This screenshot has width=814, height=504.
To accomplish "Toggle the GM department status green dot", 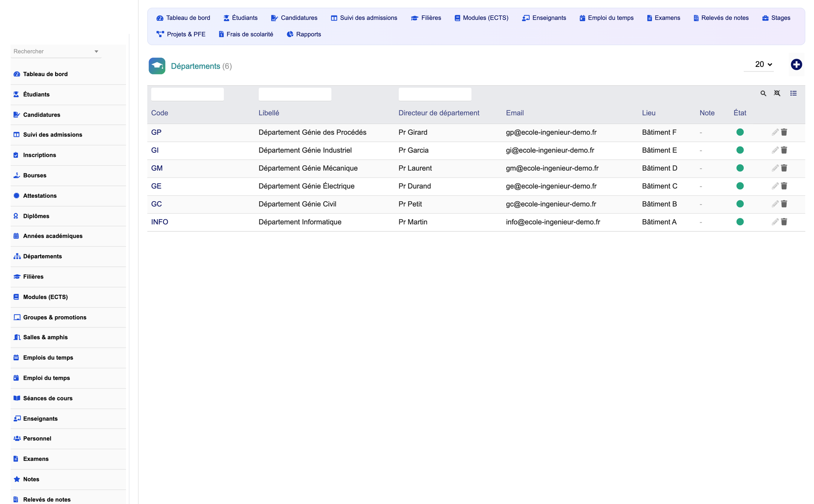I will pos(740,168).
